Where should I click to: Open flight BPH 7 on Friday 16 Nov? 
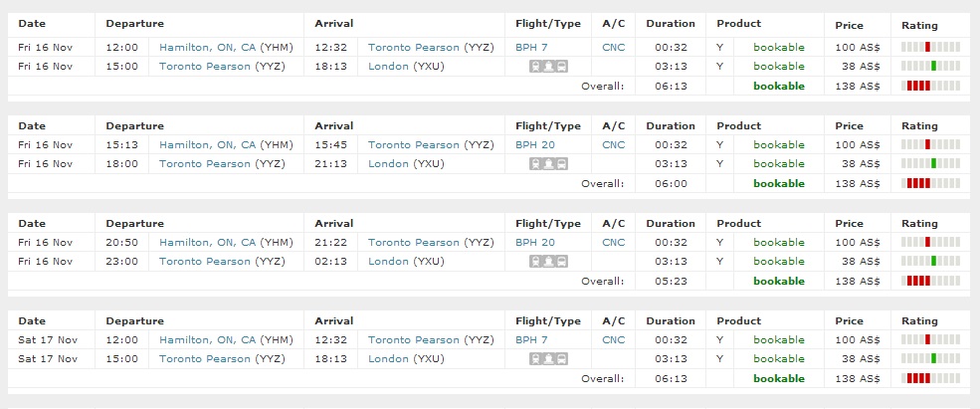coord(531,48)
